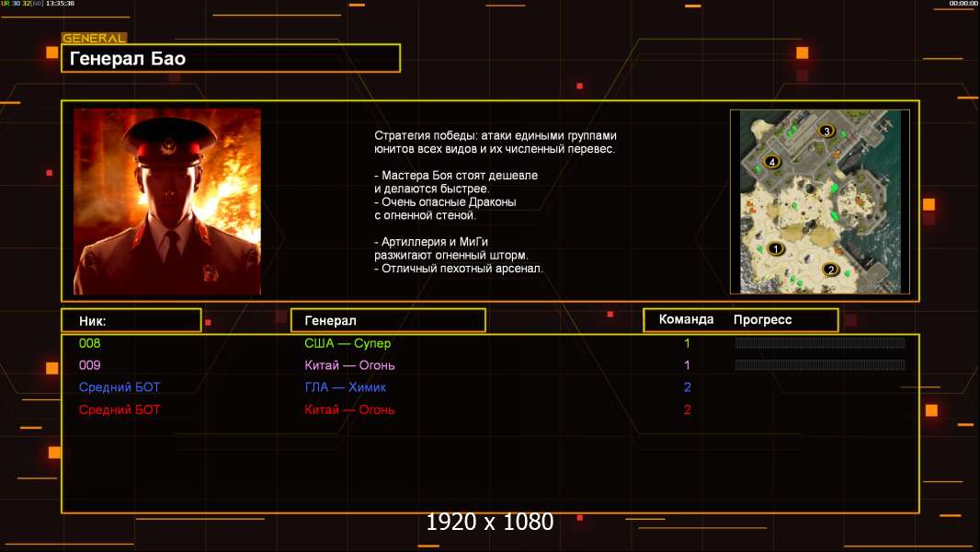Click start position marker 1 on minimap

[x=776, y=248]
